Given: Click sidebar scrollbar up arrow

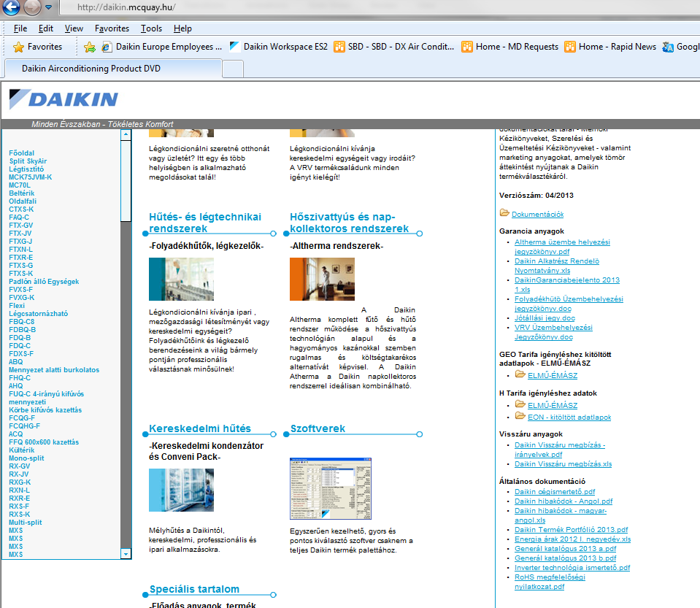Looking at the screenshot, I should [x=126, y=134].
